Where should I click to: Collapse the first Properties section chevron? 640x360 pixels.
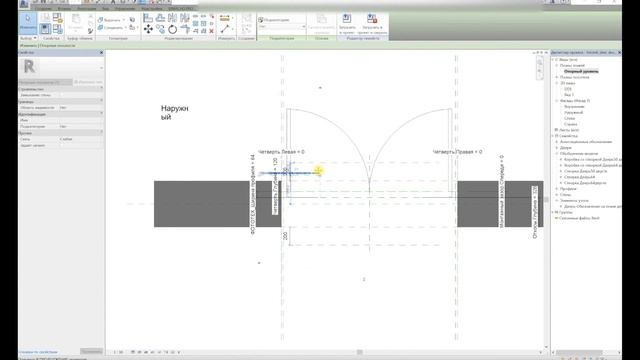[101, 89]
